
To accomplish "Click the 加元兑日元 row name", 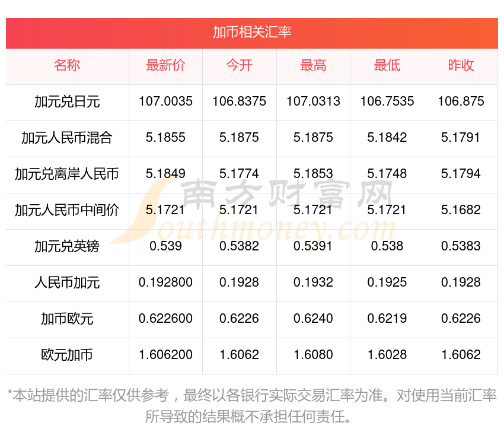I will (67, 101).
